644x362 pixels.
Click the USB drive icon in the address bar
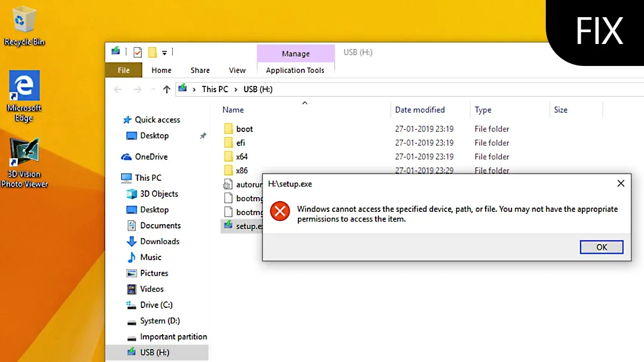[x=182, y=89]
